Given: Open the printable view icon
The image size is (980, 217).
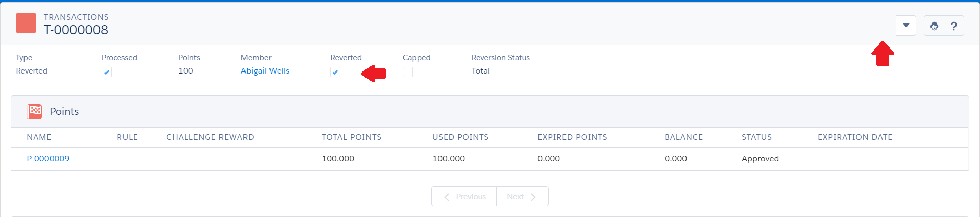Looking at the screenshot, I should pos(934,26).
